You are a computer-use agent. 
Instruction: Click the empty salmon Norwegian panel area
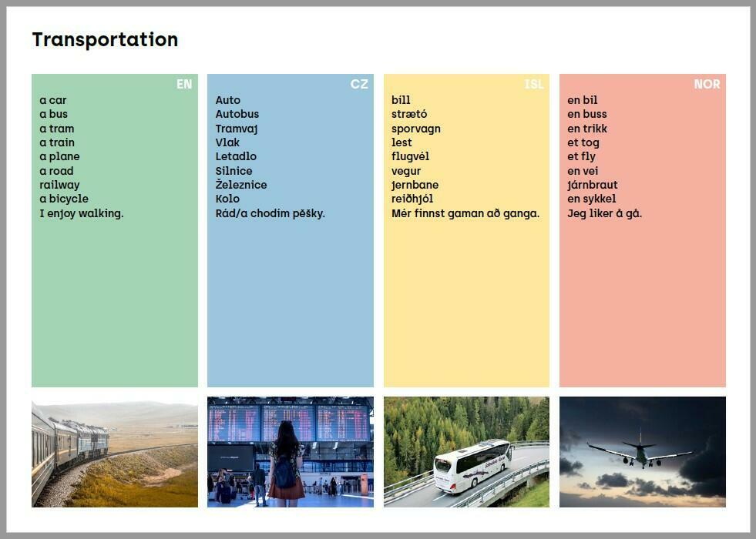coord(642,308)
